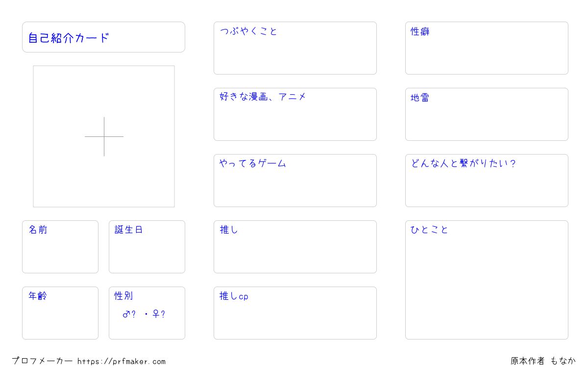Click the profile picture square frame

tap(104, 136)
